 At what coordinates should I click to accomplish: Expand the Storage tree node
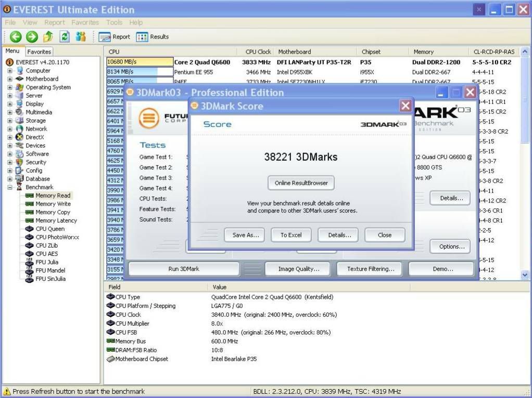click(x=9, y=120)
